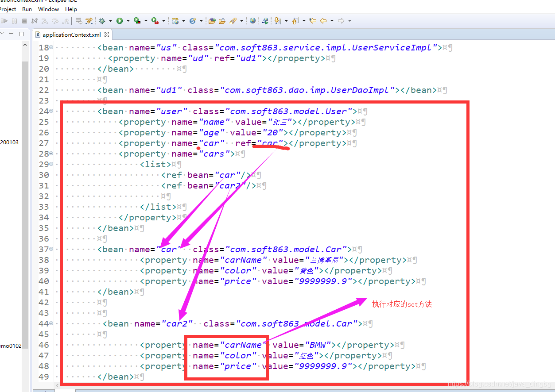The width and height of the screenshot is (555, 392).
Task: Click the Drop to Frame icon
Action: click(x=78, y=21)
